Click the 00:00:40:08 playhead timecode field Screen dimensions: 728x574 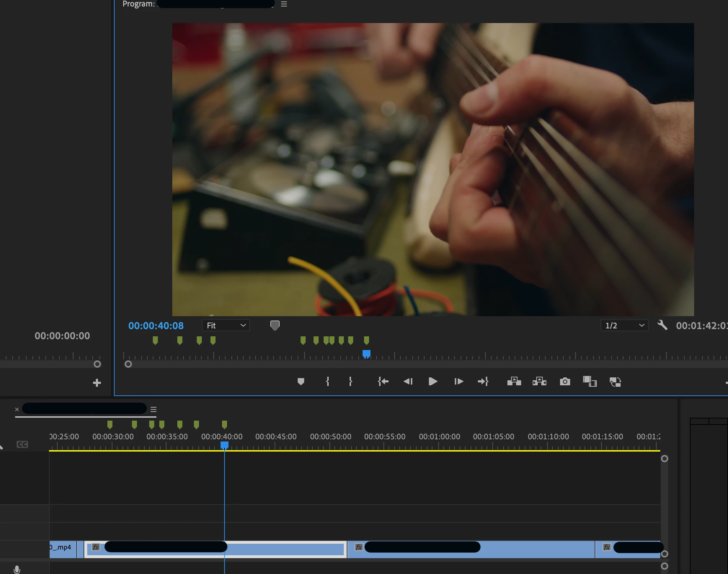(x=156, y=326)
